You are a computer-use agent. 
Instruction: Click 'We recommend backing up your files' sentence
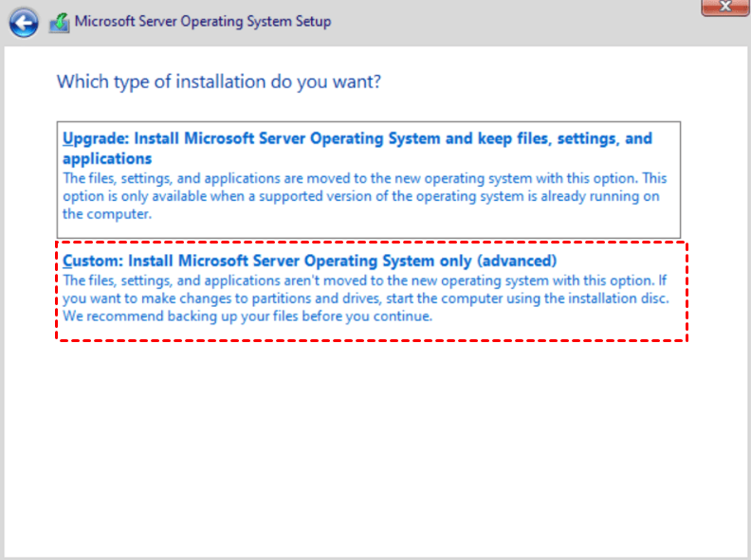click(247, 316)
